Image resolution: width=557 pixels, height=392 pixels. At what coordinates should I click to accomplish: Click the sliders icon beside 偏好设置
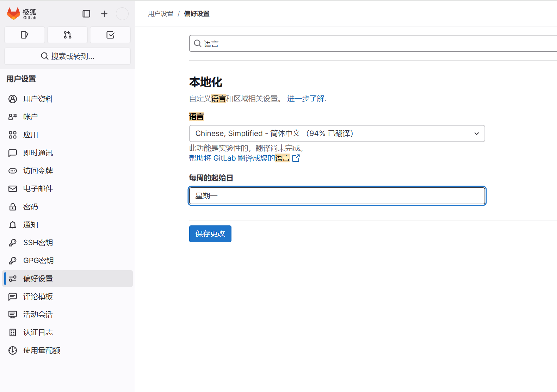coord(13,279)
